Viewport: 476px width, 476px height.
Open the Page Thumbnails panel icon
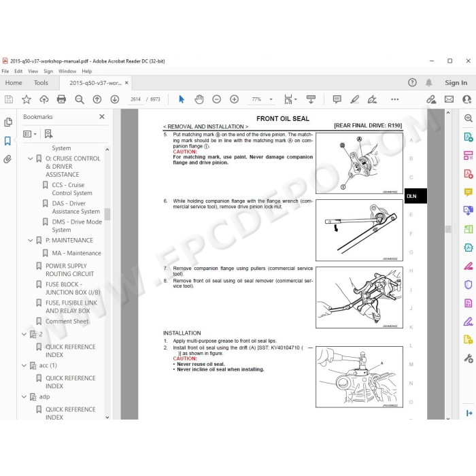(x=8, y=122)
